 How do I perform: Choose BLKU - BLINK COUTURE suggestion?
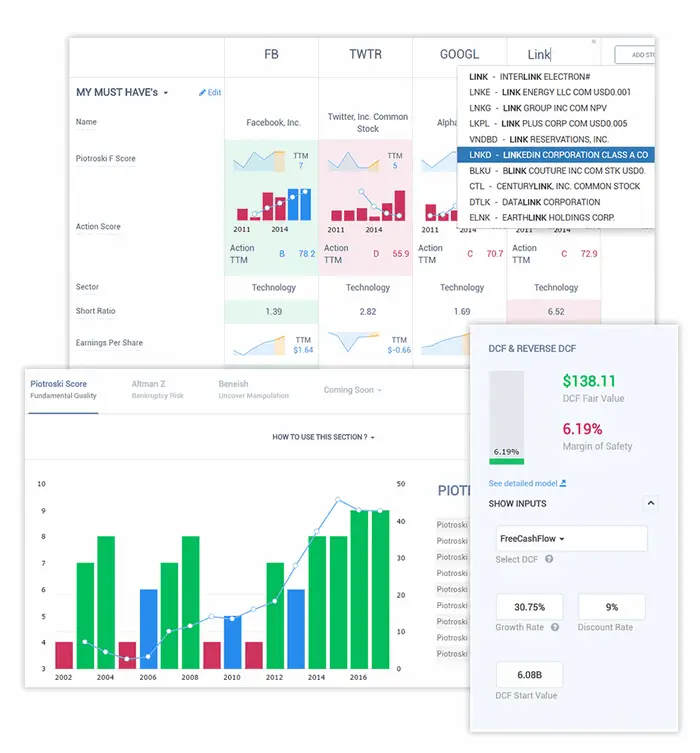click(x=555, y=170)
